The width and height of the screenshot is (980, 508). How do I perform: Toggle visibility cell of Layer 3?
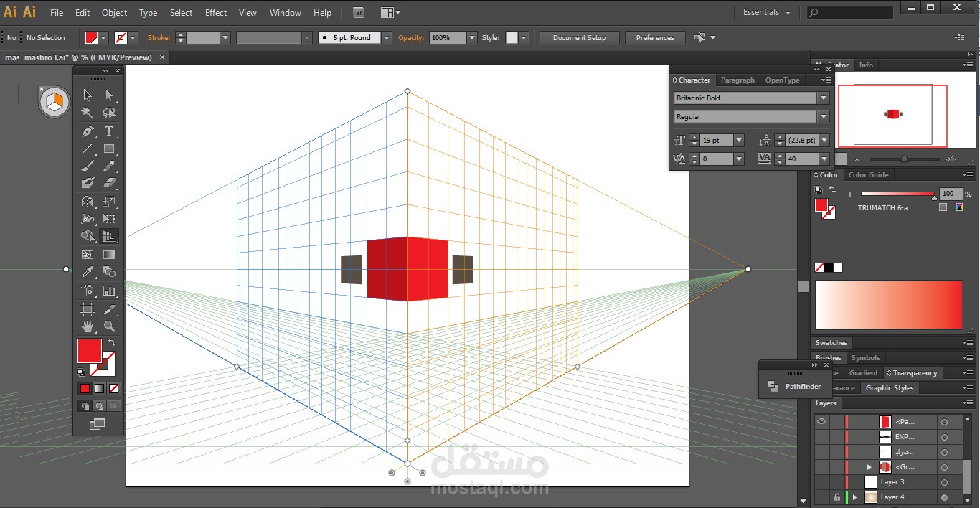pyautogui.click(x=821, y=482)
